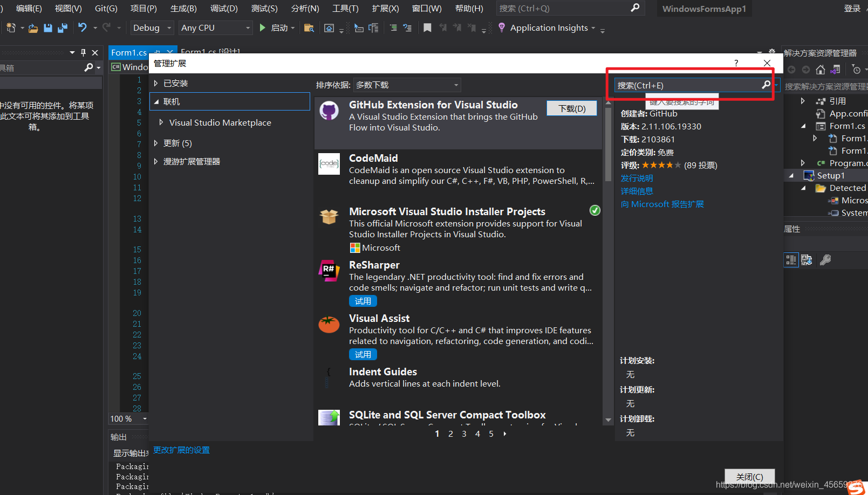
Task: Click the new project toolbar icon
Action: click(11, 27)
